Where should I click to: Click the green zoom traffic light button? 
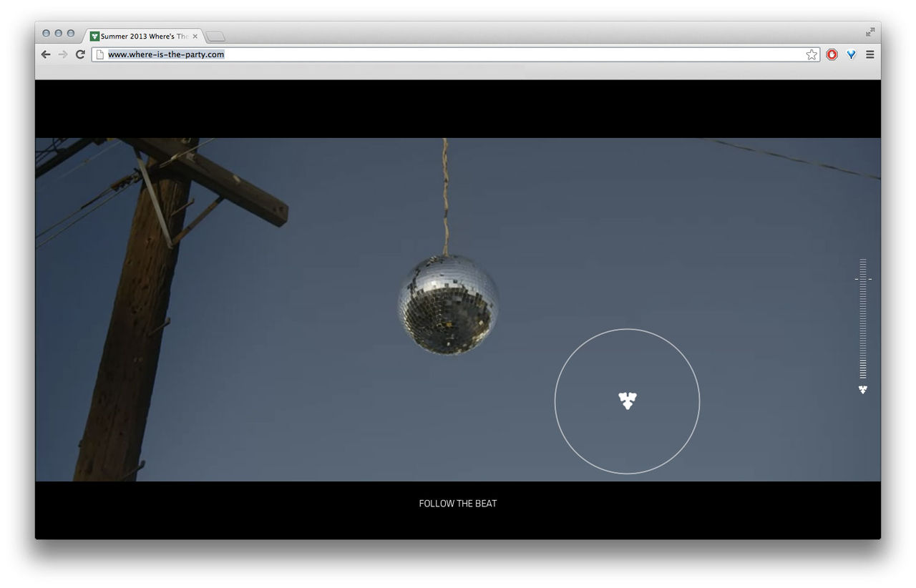[69, 33]
